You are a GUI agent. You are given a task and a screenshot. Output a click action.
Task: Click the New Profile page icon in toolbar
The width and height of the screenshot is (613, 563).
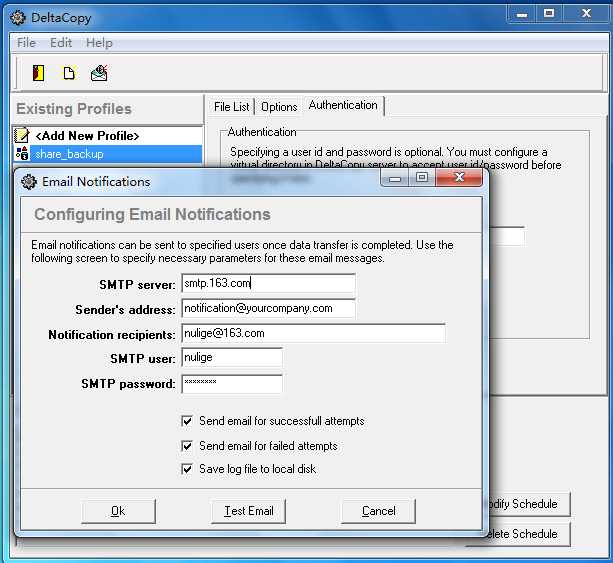click(x=69, y=73)
